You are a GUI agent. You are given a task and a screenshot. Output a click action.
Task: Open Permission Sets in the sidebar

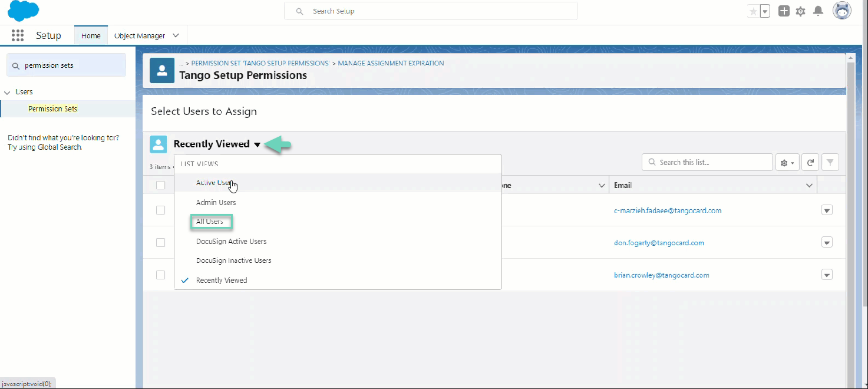point(52,108)
